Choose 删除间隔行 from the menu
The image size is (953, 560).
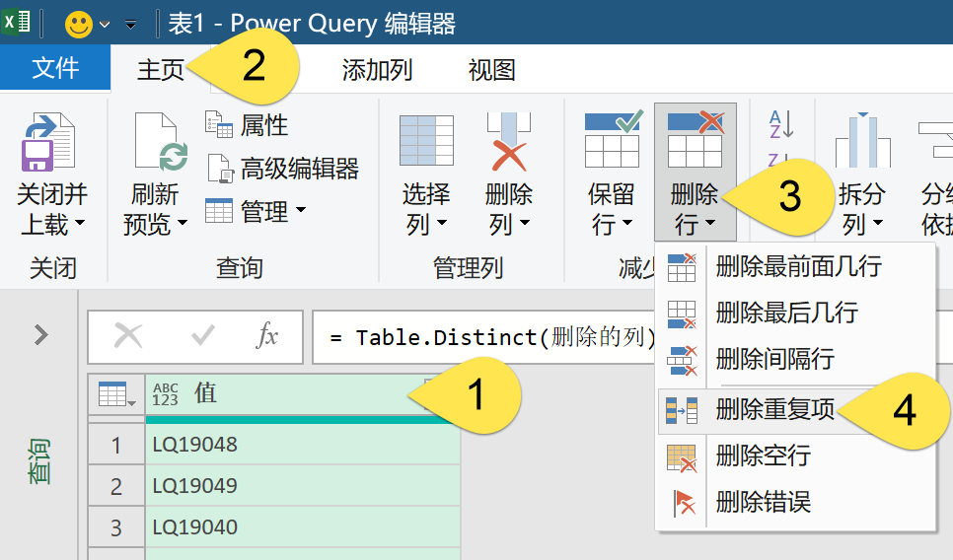tap(795, 359)
